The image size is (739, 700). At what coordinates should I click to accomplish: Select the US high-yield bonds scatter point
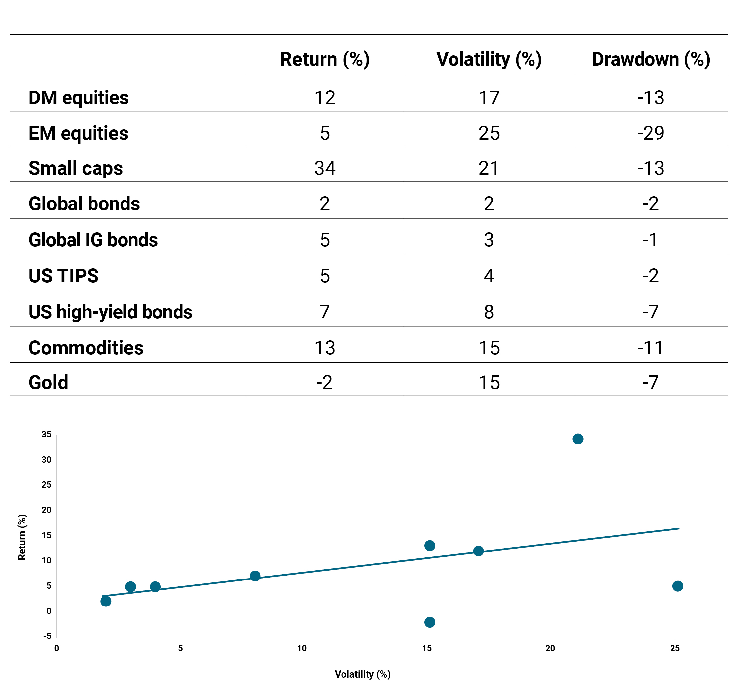(255, 576)
